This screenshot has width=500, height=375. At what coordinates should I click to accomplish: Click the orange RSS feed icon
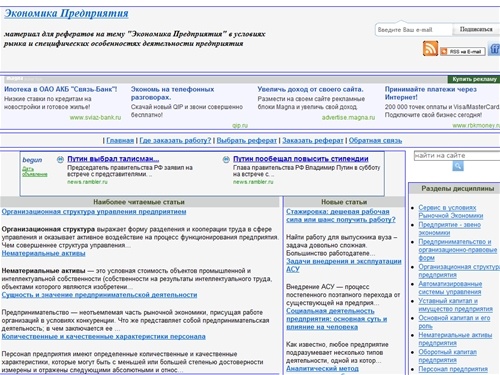point(430,48)
